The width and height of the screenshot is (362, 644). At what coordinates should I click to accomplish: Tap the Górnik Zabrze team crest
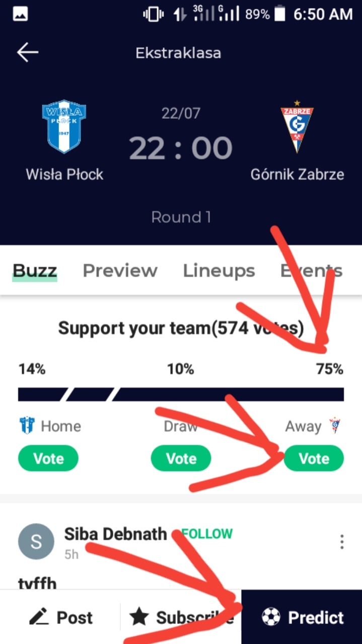(297, 126)
